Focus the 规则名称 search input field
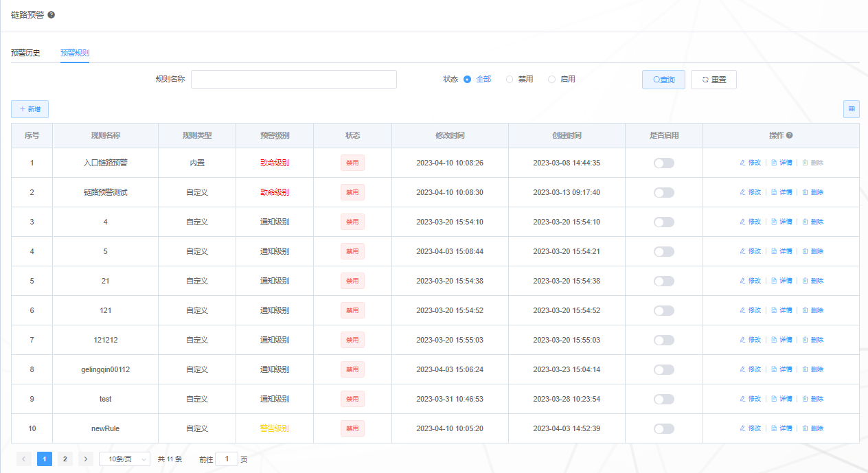The height and width of the screenshot is (473, 868). click(294, 80)
